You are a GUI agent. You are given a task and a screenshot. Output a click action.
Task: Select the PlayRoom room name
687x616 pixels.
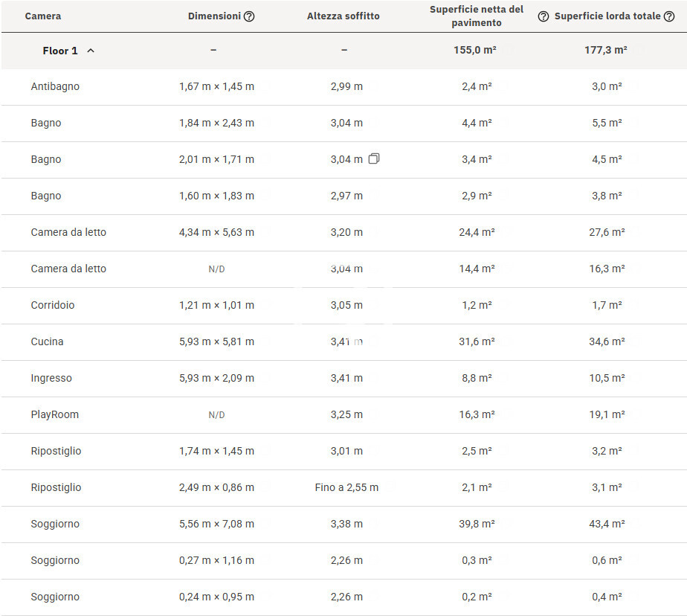pos(54,414)
